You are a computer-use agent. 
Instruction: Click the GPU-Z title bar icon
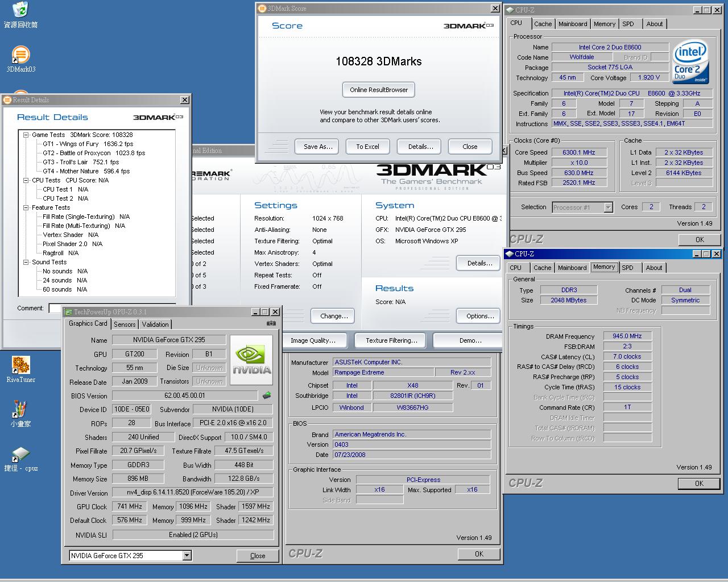68,311
